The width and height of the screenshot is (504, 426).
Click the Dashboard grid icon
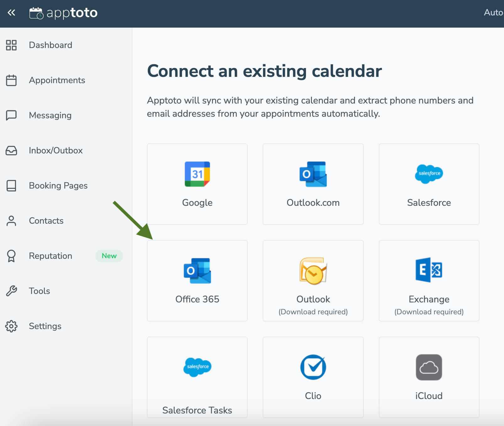pyautogui.click(x=11, y=45)
